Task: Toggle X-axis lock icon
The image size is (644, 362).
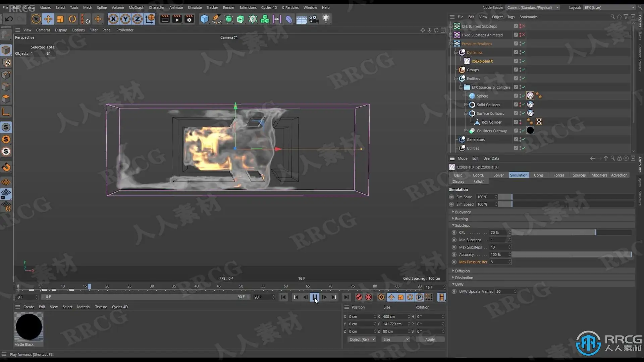Action: [113, 19]
